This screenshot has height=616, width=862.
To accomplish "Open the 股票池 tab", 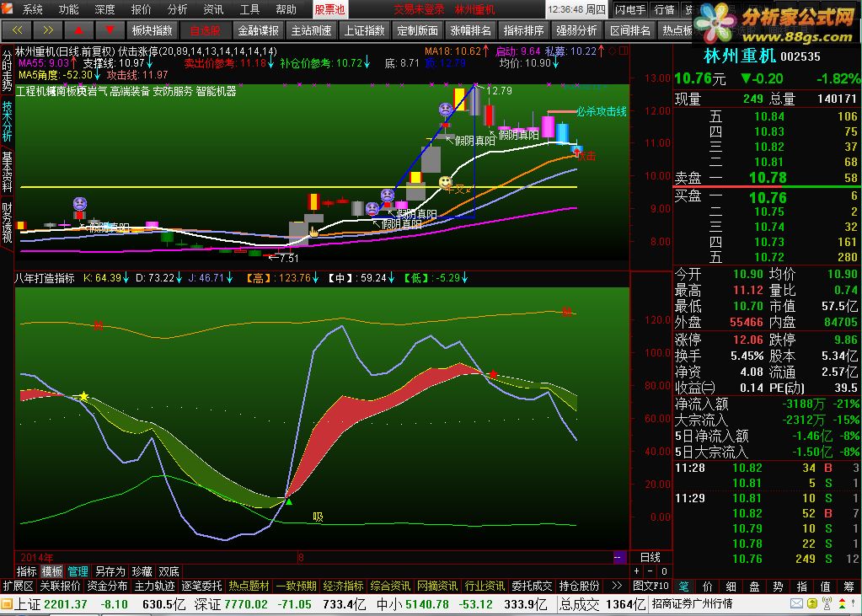I will coord(329,9).
